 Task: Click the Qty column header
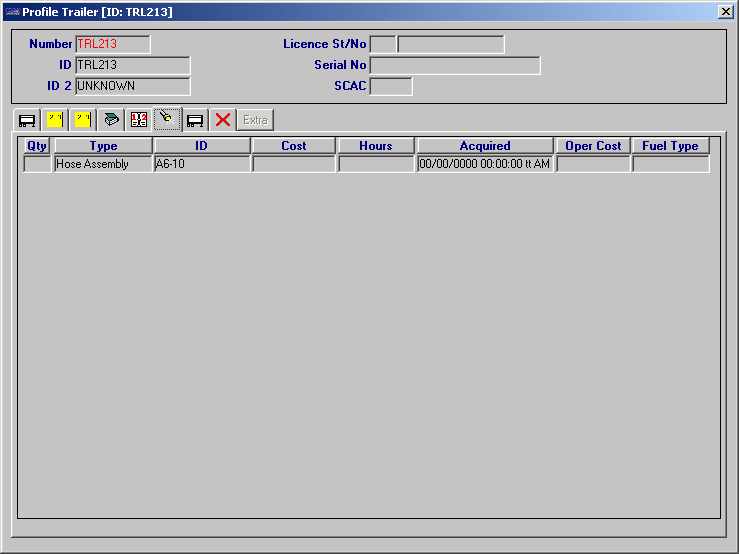pos(37,146)
